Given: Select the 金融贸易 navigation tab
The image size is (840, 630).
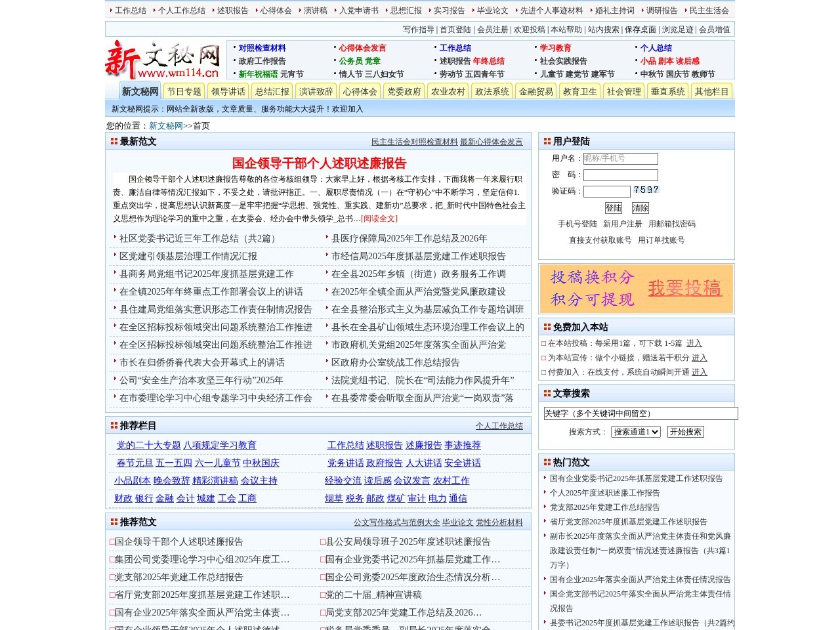Looking at the screenshot, I should pyautogui.click(x=535, y=91).
